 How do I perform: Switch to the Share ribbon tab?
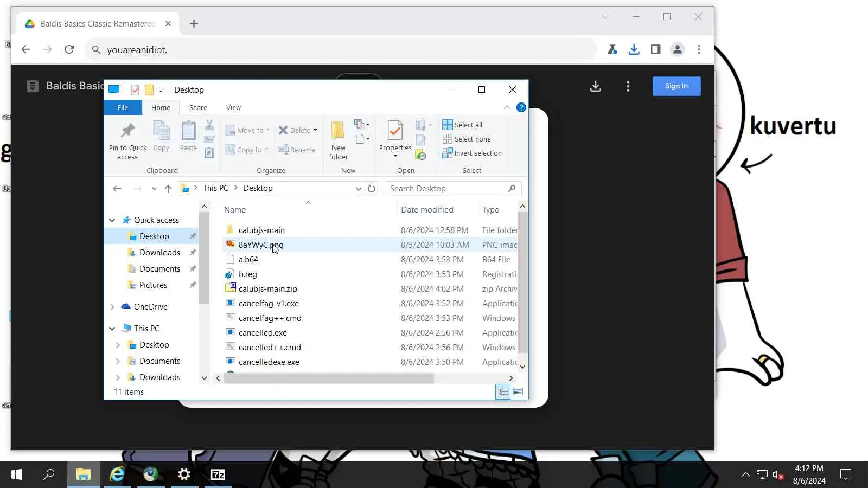coord(198,107)
